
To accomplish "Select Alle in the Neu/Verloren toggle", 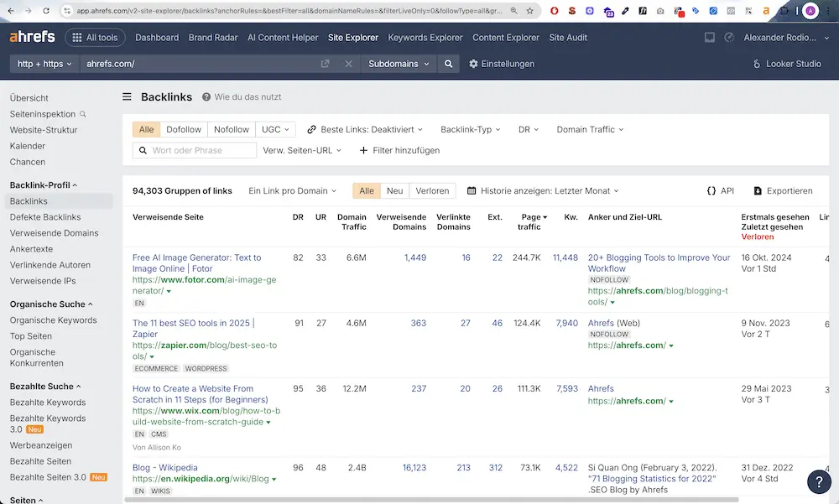I will click(367, 191).
